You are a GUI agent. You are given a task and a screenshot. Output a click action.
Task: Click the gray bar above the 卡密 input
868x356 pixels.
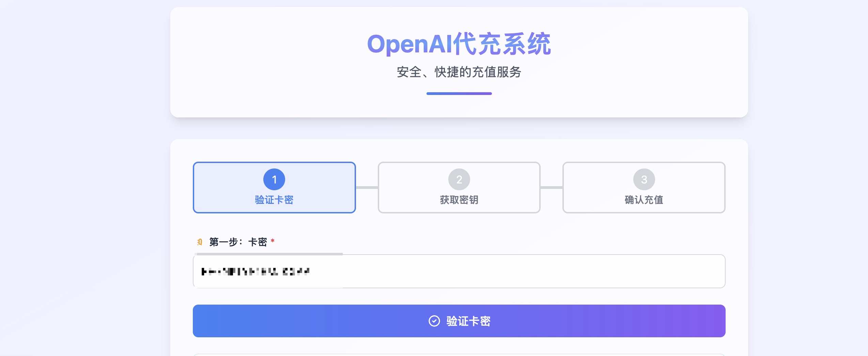(269, 254)
